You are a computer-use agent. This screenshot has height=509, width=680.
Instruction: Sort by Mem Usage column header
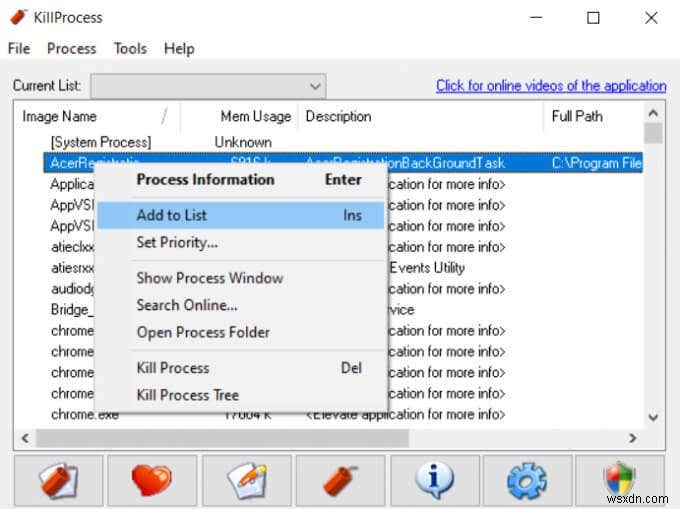coord(239,116)
